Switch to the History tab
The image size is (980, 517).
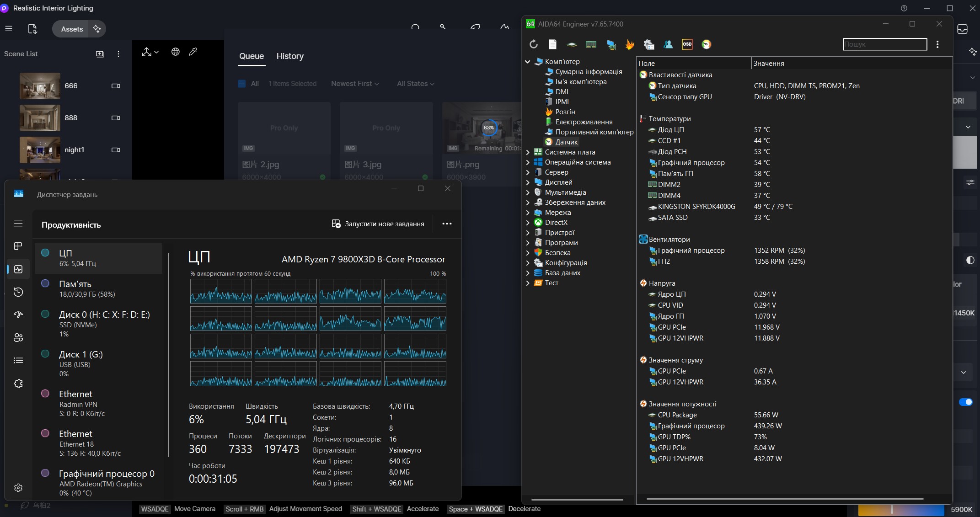(x=290, y=56)
